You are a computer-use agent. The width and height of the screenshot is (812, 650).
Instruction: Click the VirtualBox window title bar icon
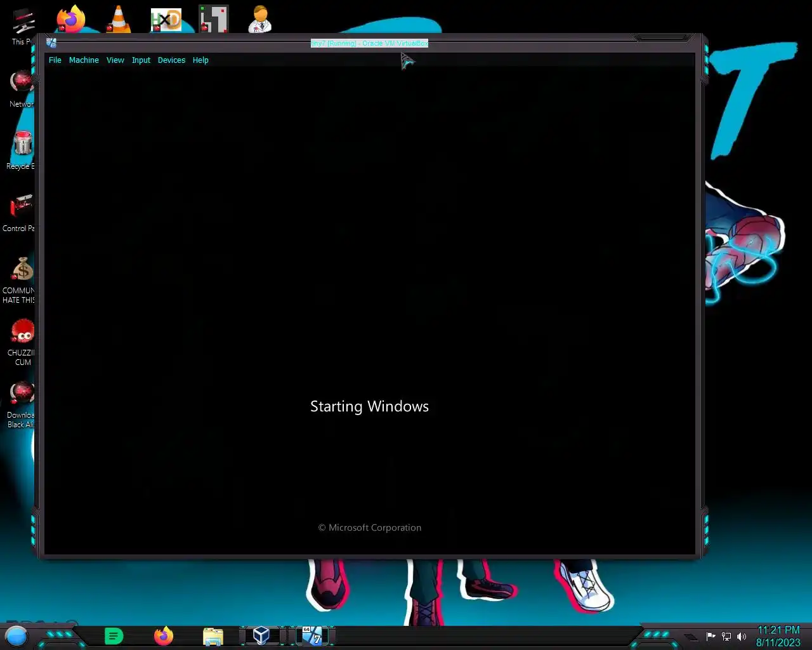pyautogui.click(x=51, y=43)
